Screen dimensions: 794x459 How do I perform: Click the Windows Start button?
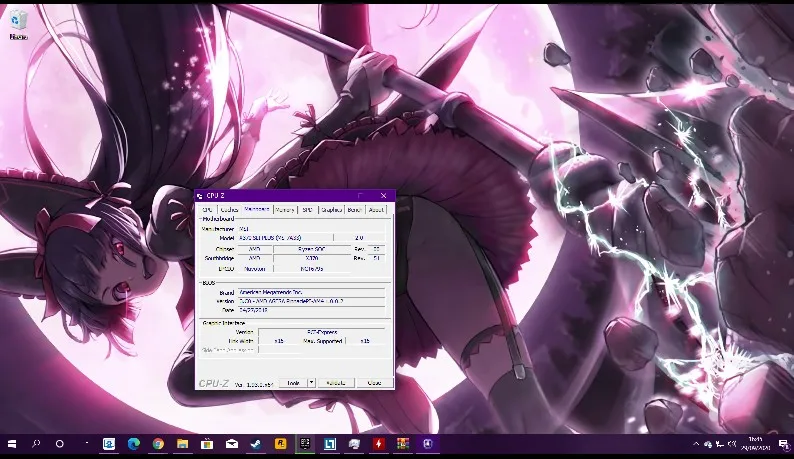pyautogui.click(x=12, y=443)
